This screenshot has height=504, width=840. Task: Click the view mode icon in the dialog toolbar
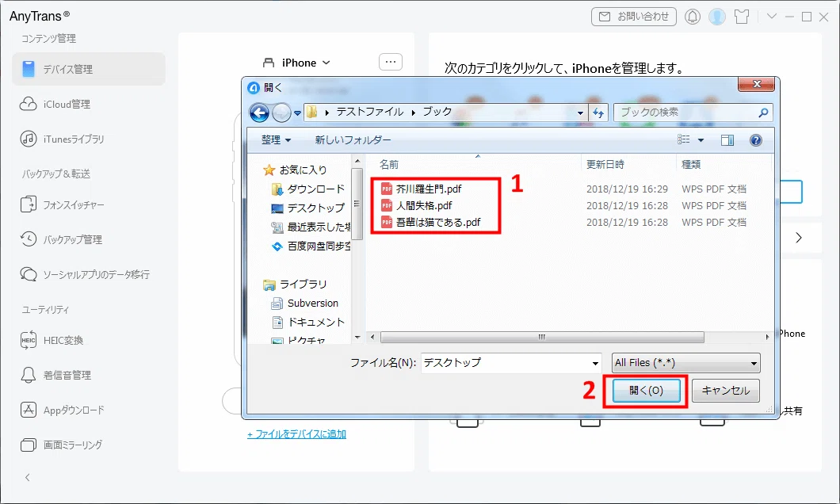point(684,139)
